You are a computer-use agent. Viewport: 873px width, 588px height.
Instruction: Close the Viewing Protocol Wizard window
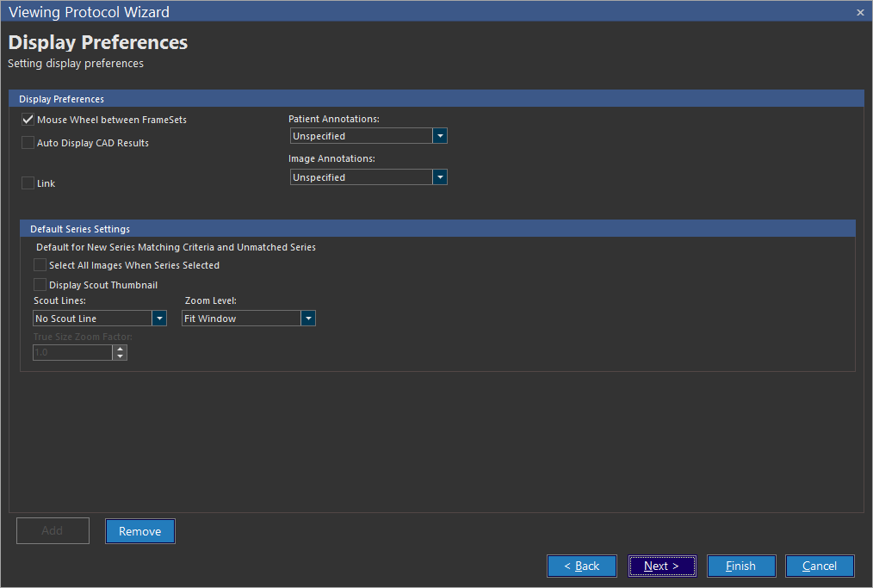860,12
